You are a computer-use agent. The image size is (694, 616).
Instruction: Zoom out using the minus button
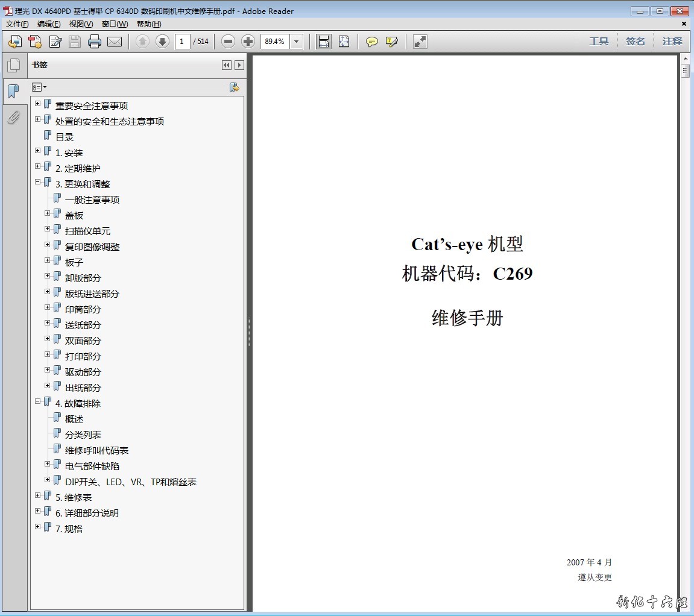click(228, 42)
